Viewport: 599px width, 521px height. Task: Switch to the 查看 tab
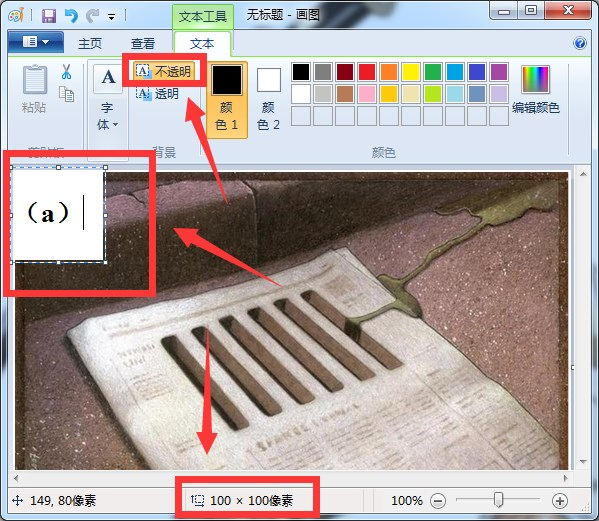[x=143, y=44]
